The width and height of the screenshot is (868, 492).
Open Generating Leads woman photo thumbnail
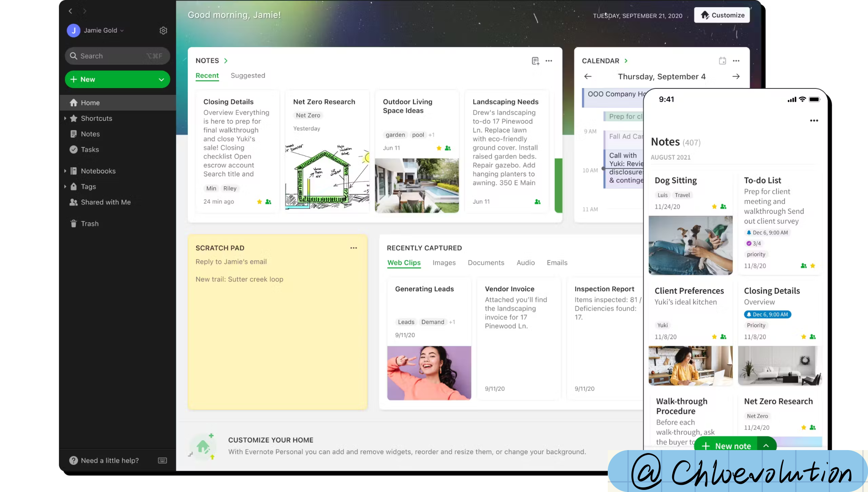pos(429,373)
